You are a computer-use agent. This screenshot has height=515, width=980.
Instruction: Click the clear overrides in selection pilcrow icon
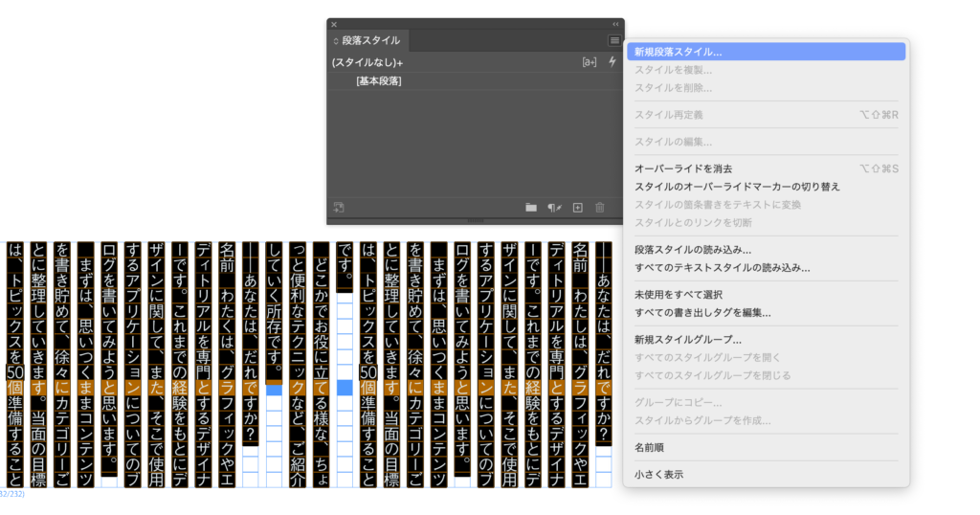click(554, 207)
